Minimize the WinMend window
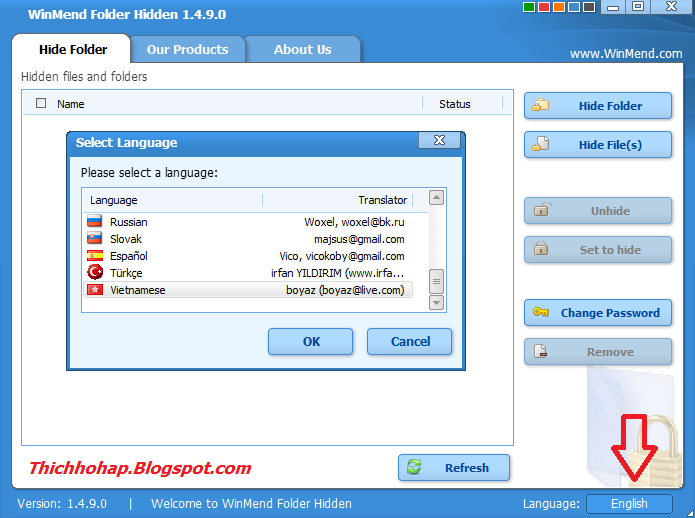The height and width of the screenshot is (518, 695). tap(613, 7)
